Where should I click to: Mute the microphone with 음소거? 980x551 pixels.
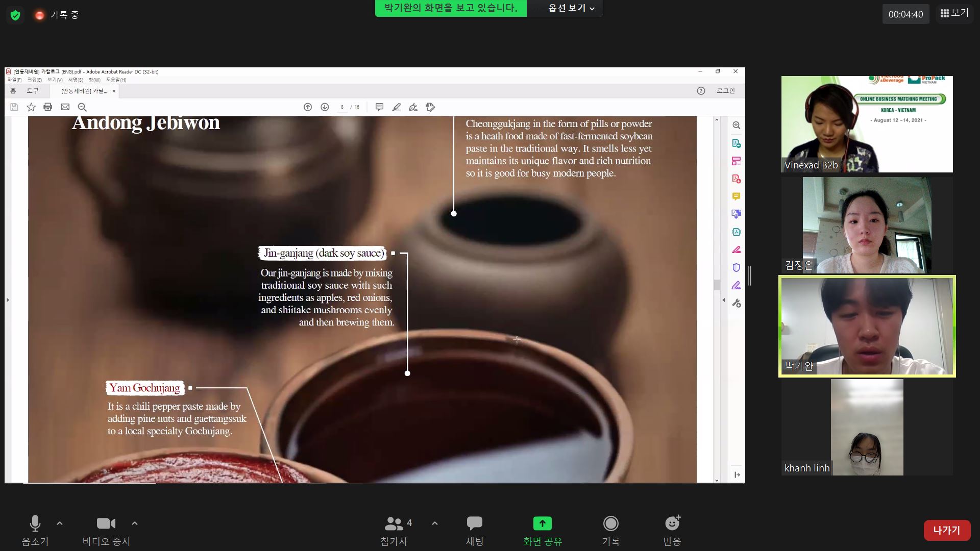point(35,531)
